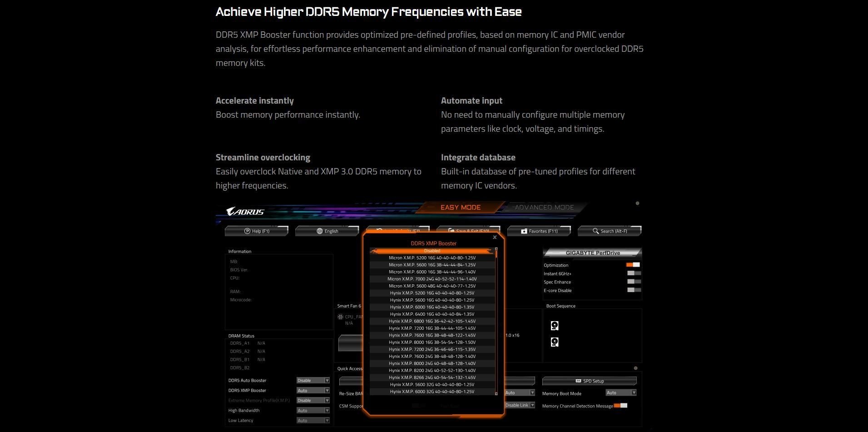
Task: Select Micron X.M.P. 5600 48G profile
Action: click(x=432, y=286)
